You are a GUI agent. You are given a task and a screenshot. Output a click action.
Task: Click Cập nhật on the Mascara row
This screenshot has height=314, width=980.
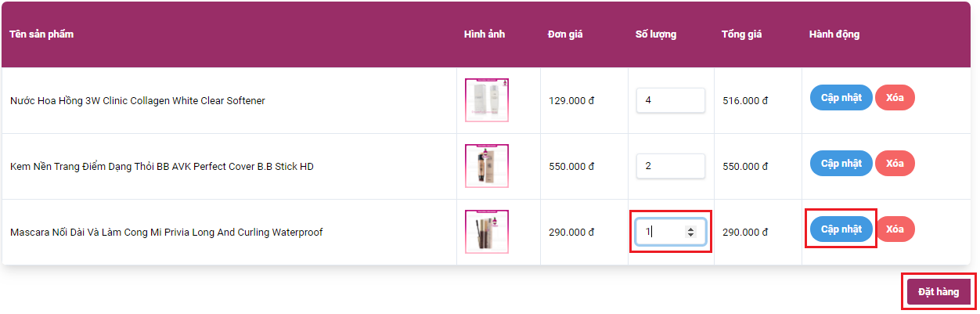coord(841,229)
